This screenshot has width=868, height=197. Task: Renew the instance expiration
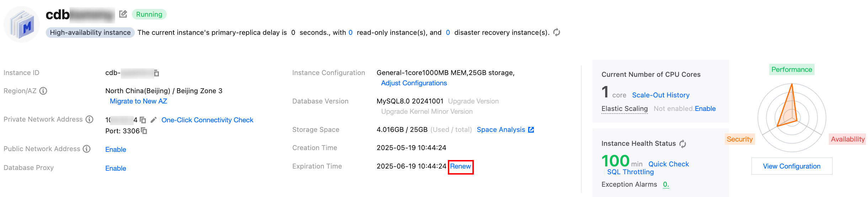point(460,166)
